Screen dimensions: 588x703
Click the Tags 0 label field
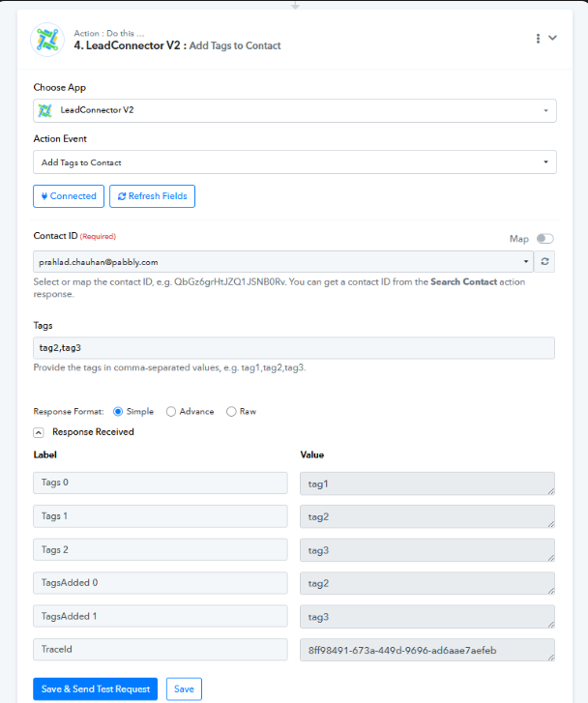pos(161,483)
